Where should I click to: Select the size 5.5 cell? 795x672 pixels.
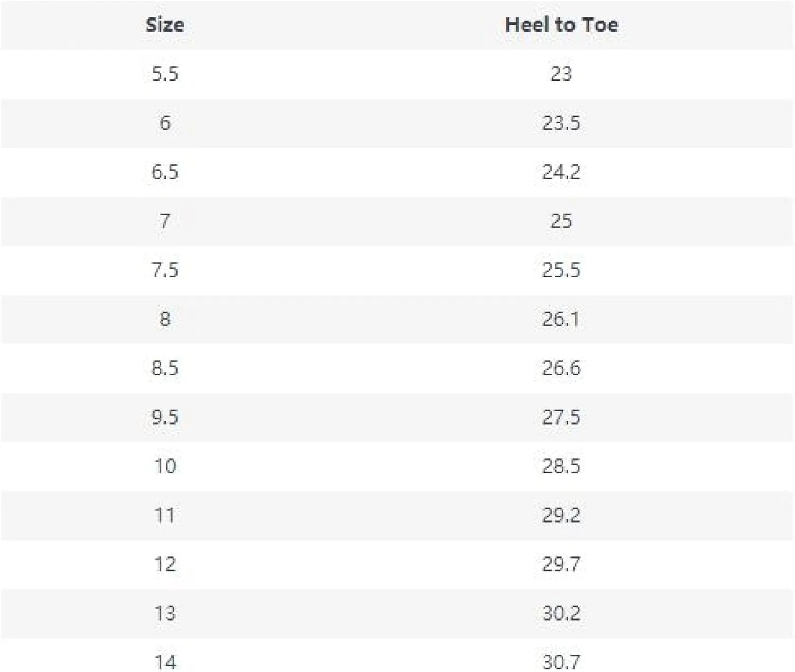tap(165, 74)
